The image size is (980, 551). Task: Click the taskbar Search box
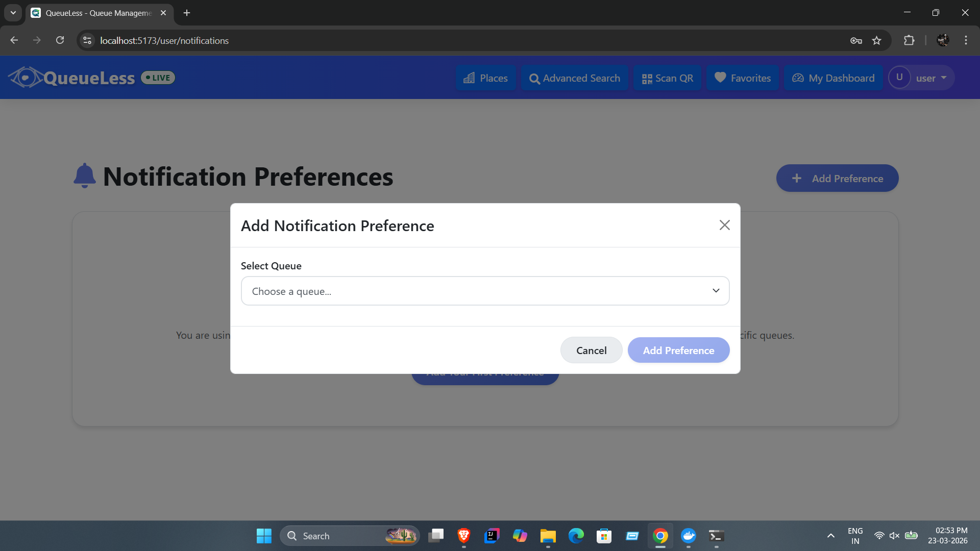point(350,536)
